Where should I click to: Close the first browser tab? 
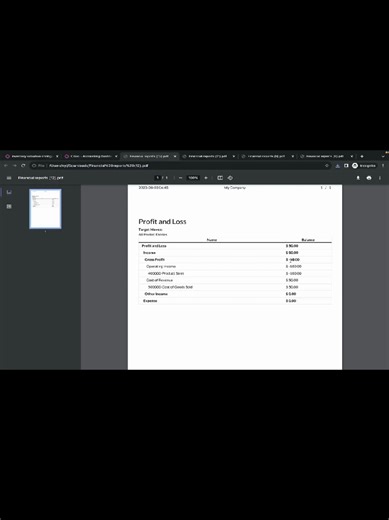coord(57,156)
